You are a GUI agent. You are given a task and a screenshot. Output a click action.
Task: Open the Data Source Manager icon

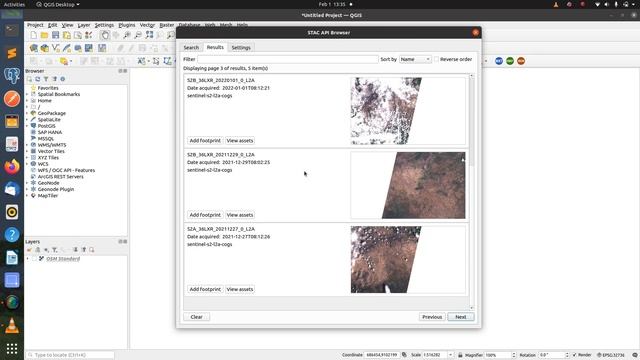coord(33,48)
